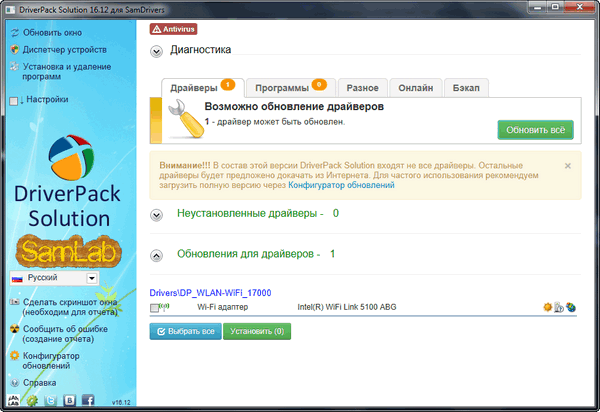Click the v16.12 version label
This screenshot has height=412, width=600.
[121, 402]
